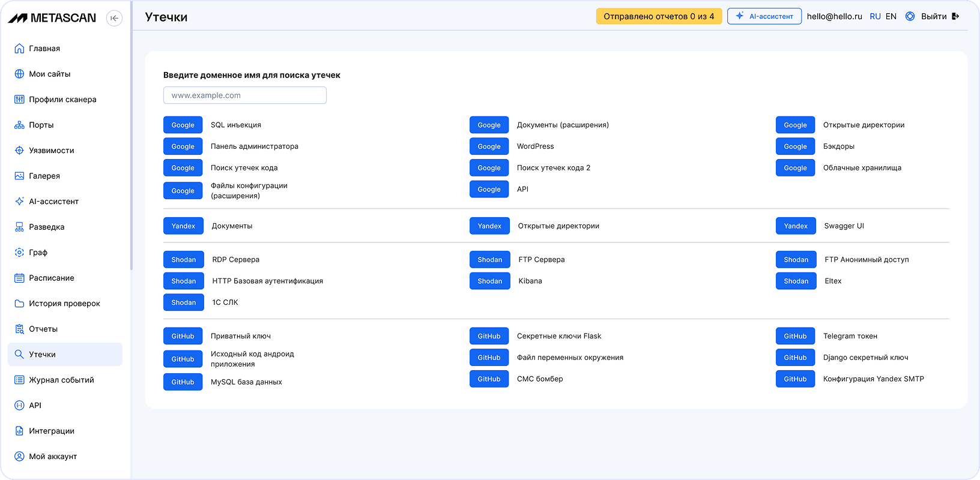
Task: Click the Мой аккаунт user icon
Action: [x=19, y=457]
